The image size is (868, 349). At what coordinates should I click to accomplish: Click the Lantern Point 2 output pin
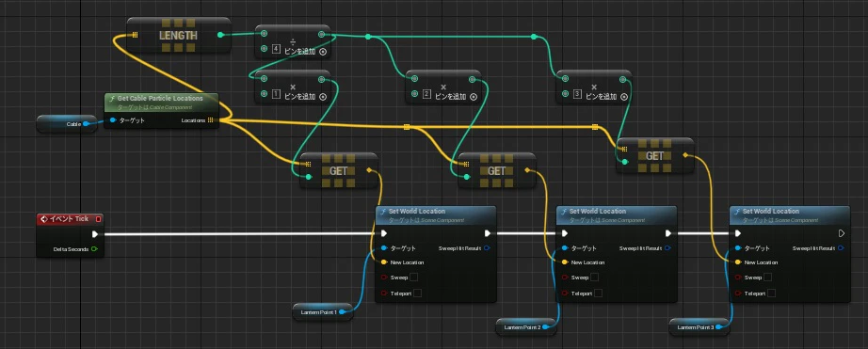coord(546,327)
